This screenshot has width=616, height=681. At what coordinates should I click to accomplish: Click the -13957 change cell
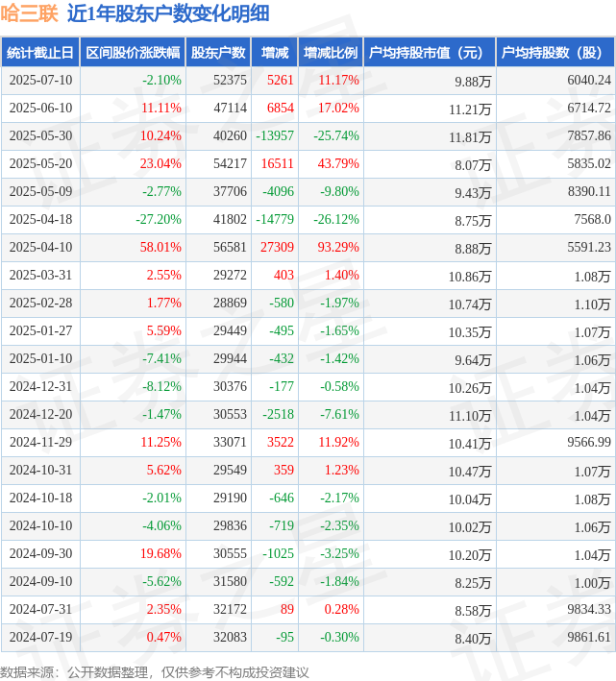(x=275, y=136)
